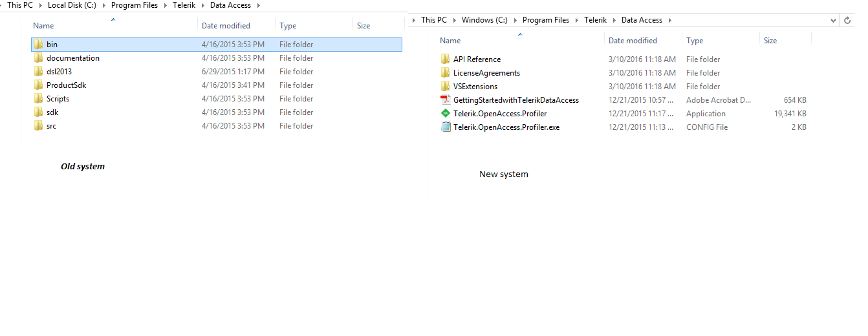Select the dsl2013 folder name
This screenshot has width=868, height=336.
(59, 72)
